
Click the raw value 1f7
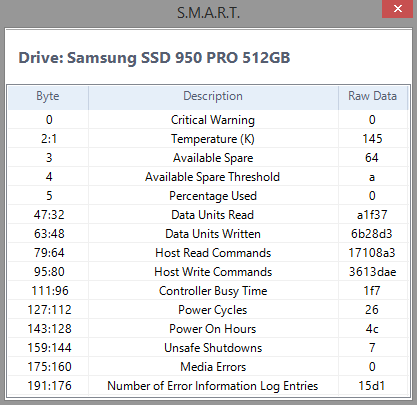372,291
